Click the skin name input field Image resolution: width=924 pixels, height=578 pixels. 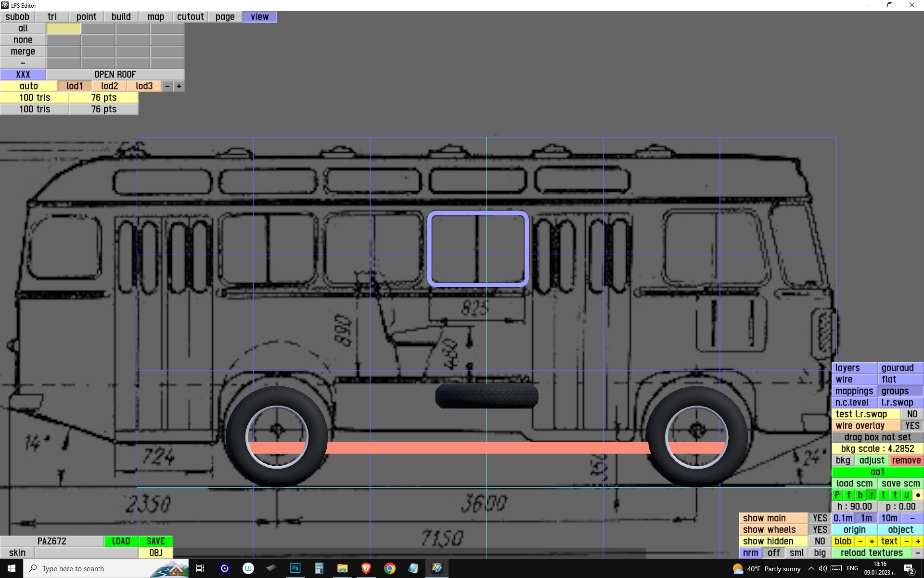pyautogui.click(x=86, y=553)
